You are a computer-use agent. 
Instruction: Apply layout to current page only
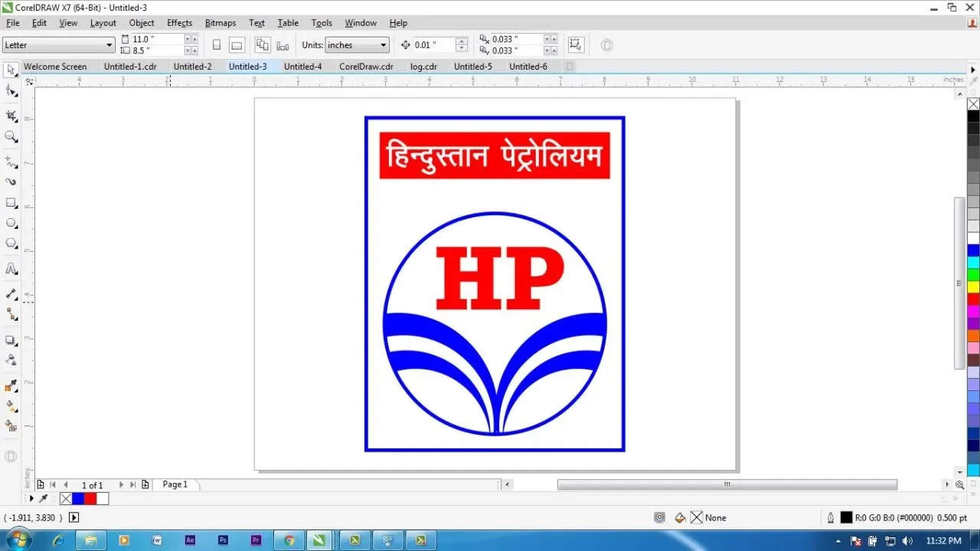click(283, 45)
